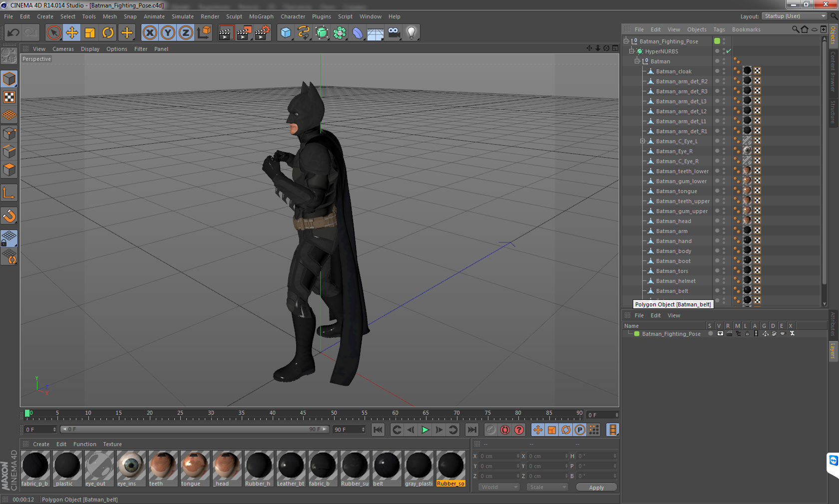Viewport: 839px width, 504px height.
Task: Collapse the Batman_Fighting_Pose tree node
Action: click(x=626, y=41)
